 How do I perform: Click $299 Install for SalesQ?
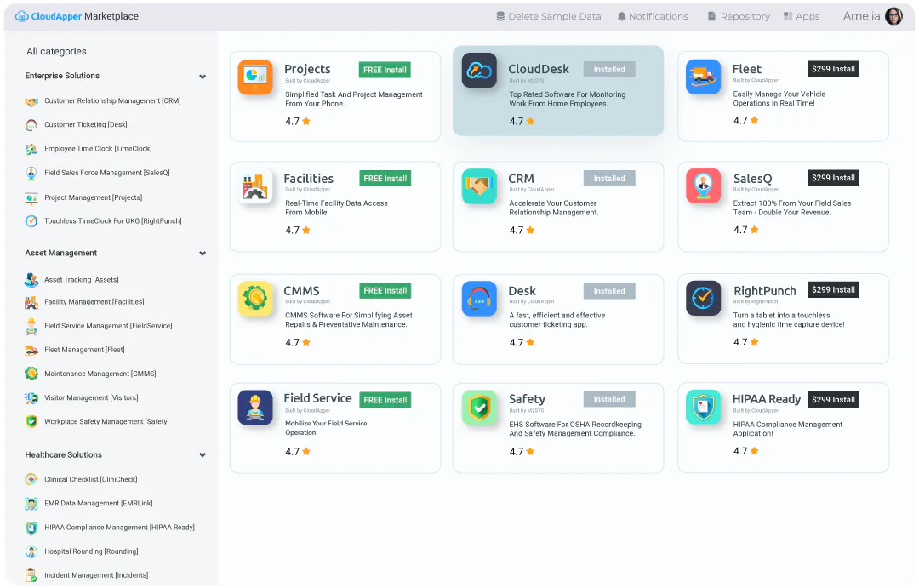[833, 178]
